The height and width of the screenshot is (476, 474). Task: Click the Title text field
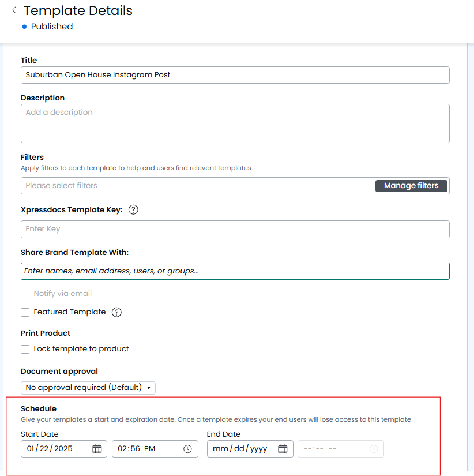(235, 75)
